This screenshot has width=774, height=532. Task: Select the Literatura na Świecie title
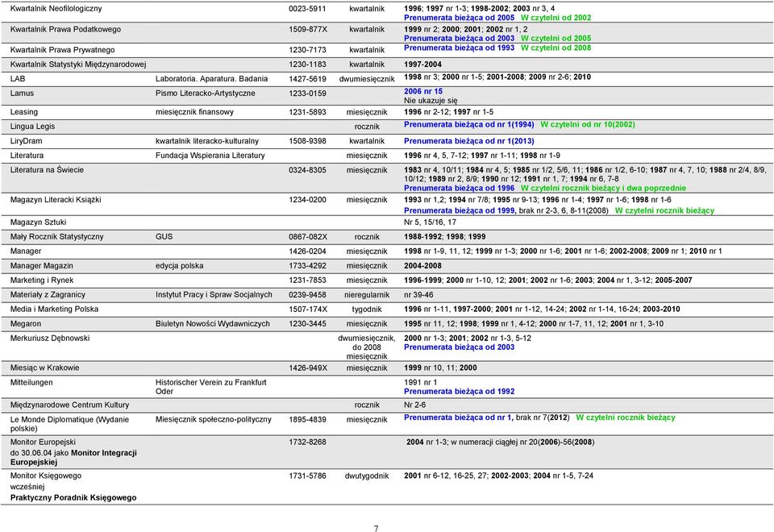(47, 170)
